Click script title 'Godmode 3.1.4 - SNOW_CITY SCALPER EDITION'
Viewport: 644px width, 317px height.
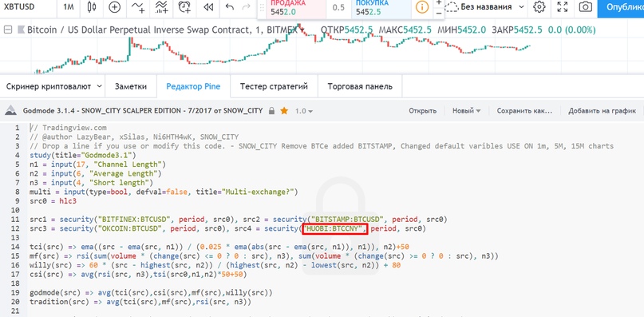[x=143, y=111]
